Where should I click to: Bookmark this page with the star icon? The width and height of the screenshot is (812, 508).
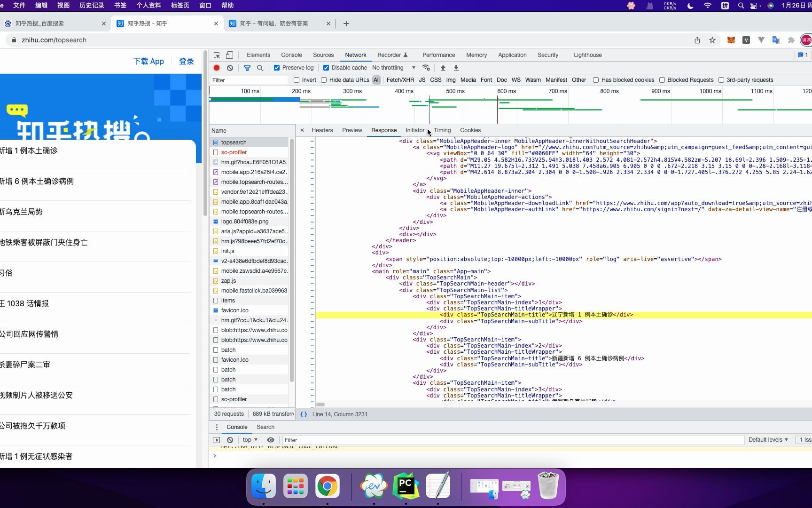712,40
